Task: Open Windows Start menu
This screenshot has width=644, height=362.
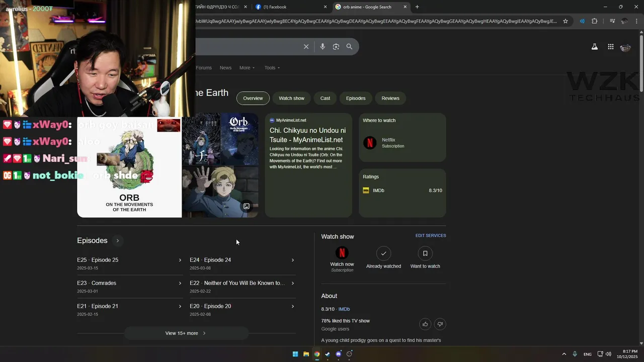Action: click(295, 354)
